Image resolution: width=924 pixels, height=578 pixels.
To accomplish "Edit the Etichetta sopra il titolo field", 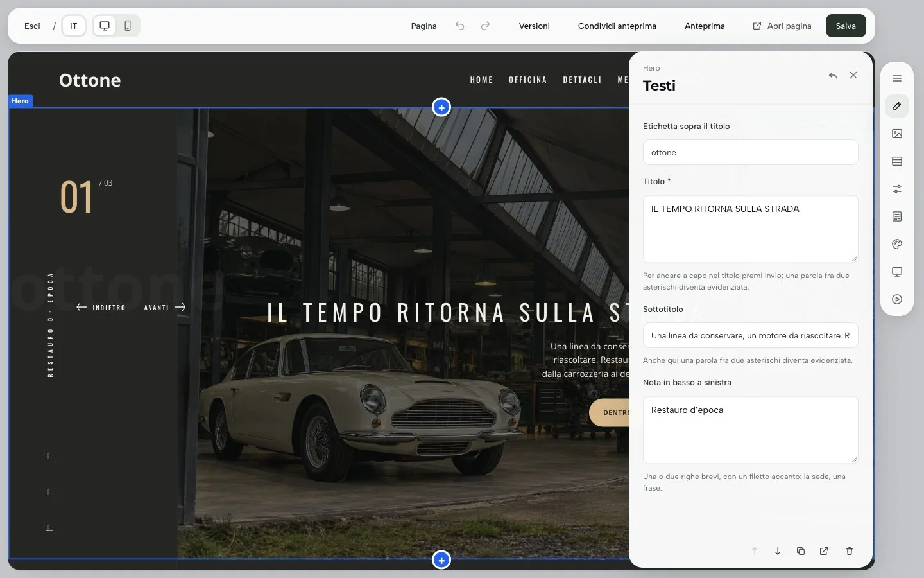I will (751, 152).
